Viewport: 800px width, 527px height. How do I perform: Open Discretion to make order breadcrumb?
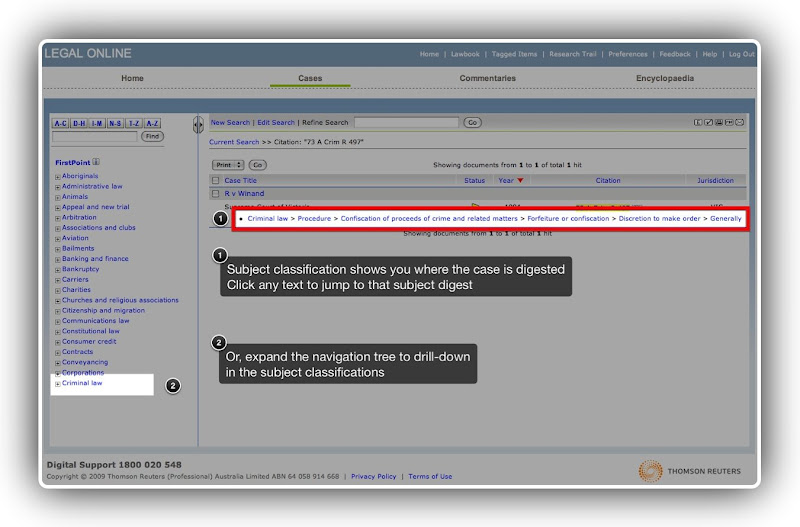(x=659, y=218)
